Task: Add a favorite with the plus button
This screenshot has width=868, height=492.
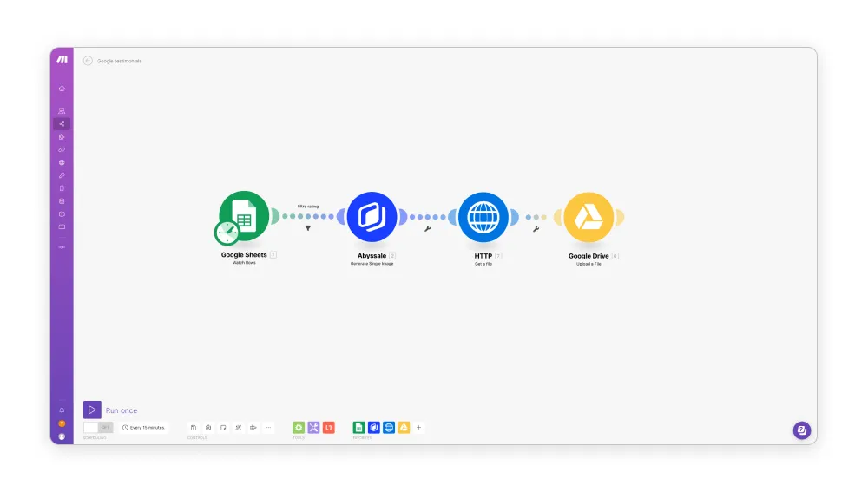Action: (x=419, y=427)
